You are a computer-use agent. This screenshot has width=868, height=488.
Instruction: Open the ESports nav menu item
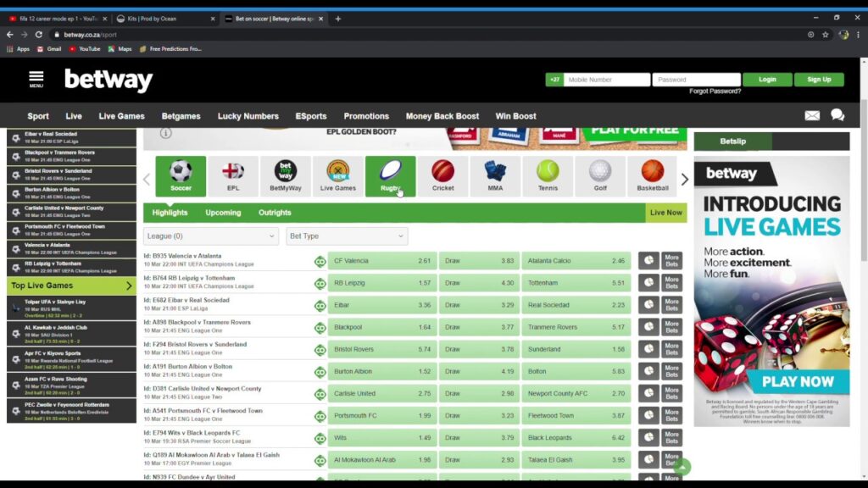click(311, 116)
